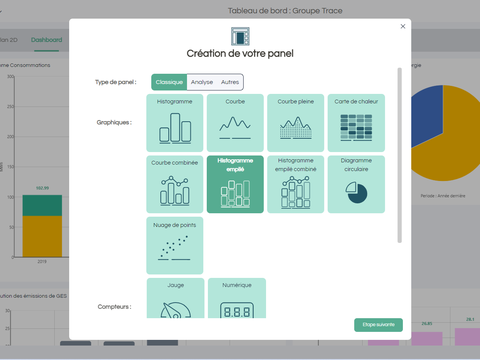Image resolution: width=480 pixels, height=360 pixels.
Task: Select the Carte de chaleur heatmap
Action: 356,123
